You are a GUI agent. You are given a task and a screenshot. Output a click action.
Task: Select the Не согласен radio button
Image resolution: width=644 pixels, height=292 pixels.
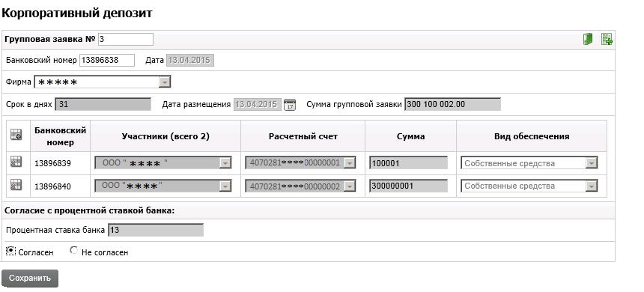coord(73,250)
